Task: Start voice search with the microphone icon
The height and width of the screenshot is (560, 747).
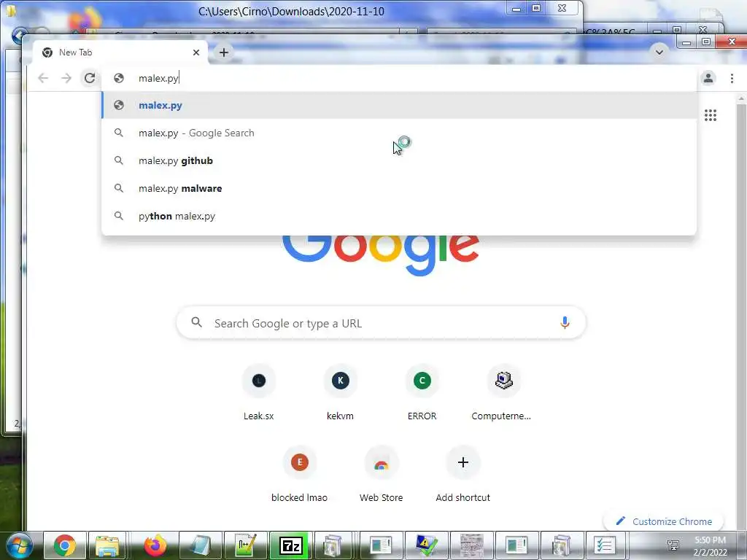Action: pyautogui.click(x=565, y=322)
